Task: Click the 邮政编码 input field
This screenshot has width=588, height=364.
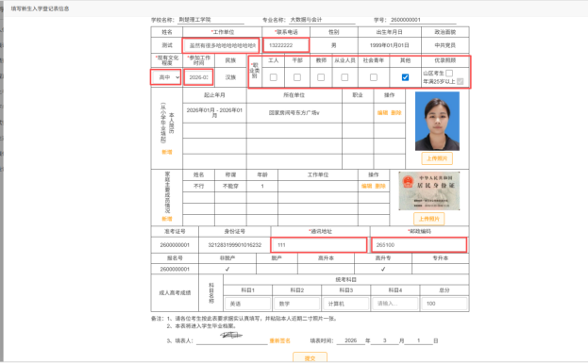Action: [419, 245]
